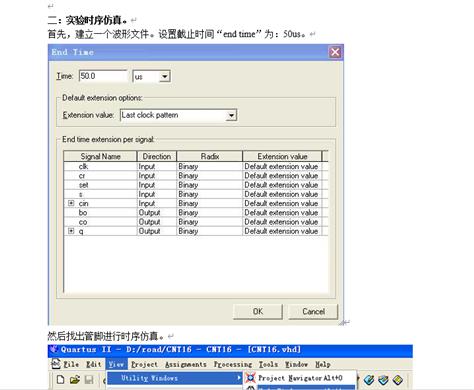Select the s signal row
474x390 pixels.
pyautogui.click(x=196, y=194)
